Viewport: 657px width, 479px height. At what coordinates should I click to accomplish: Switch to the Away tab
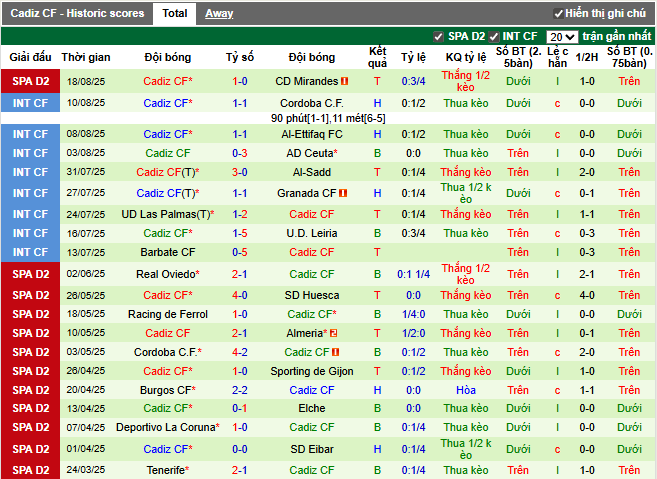pyautogui.click(x=219, y=13)
